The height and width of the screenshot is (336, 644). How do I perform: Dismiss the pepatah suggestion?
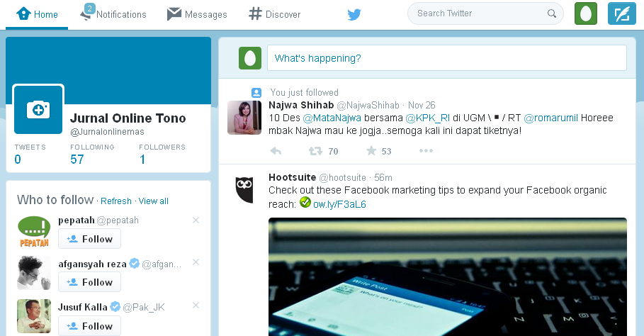point(196,220)
